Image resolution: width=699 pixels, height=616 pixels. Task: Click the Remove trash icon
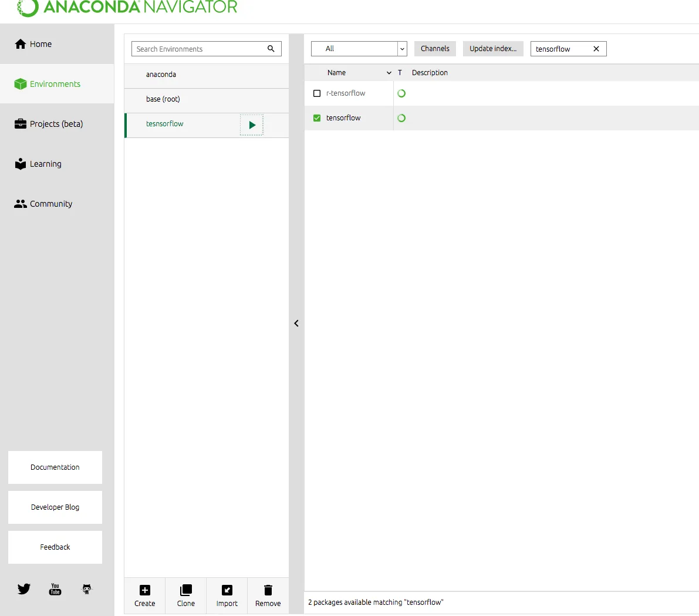click(268, 590)
